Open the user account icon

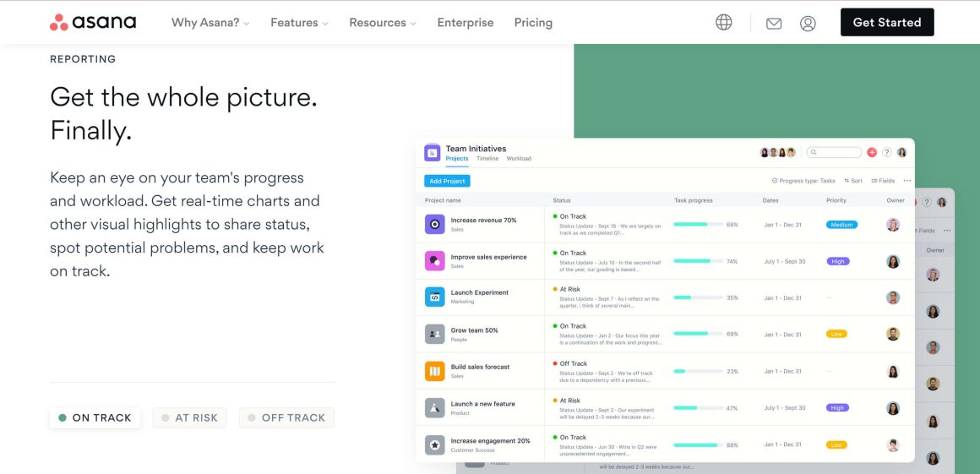[x=808, y=23]
